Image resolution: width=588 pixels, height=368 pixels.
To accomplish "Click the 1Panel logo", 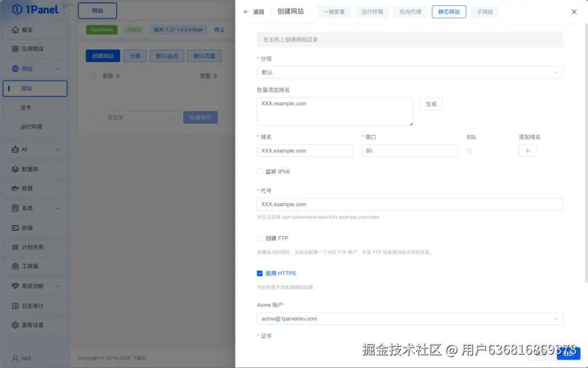I will click(x=35, y=10).
